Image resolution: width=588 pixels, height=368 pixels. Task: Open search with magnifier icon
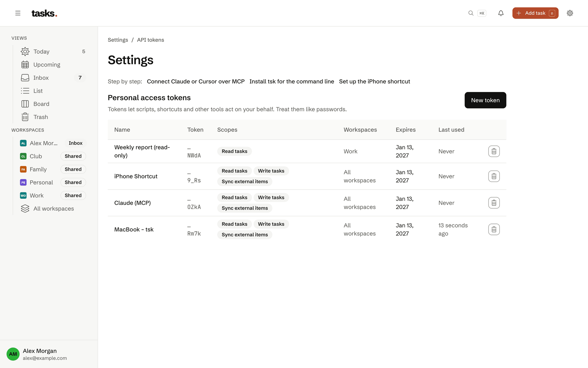[x=471, y=13]
